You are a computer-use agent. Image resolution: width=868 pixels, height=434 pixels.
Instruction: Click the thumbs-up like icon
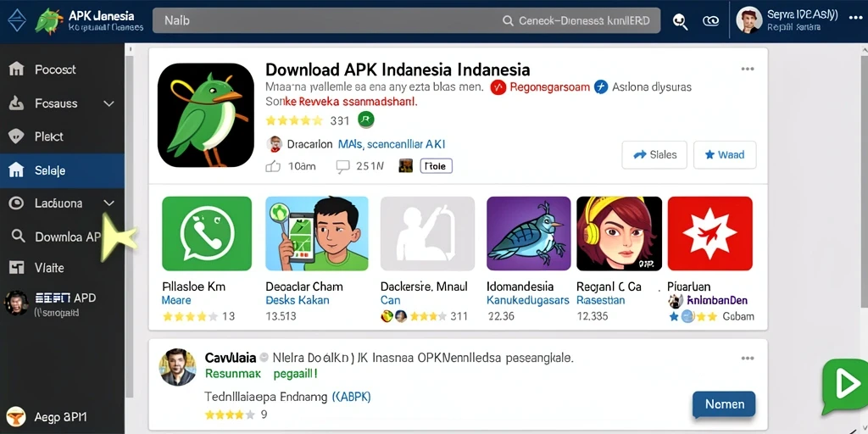pos(273,165)
